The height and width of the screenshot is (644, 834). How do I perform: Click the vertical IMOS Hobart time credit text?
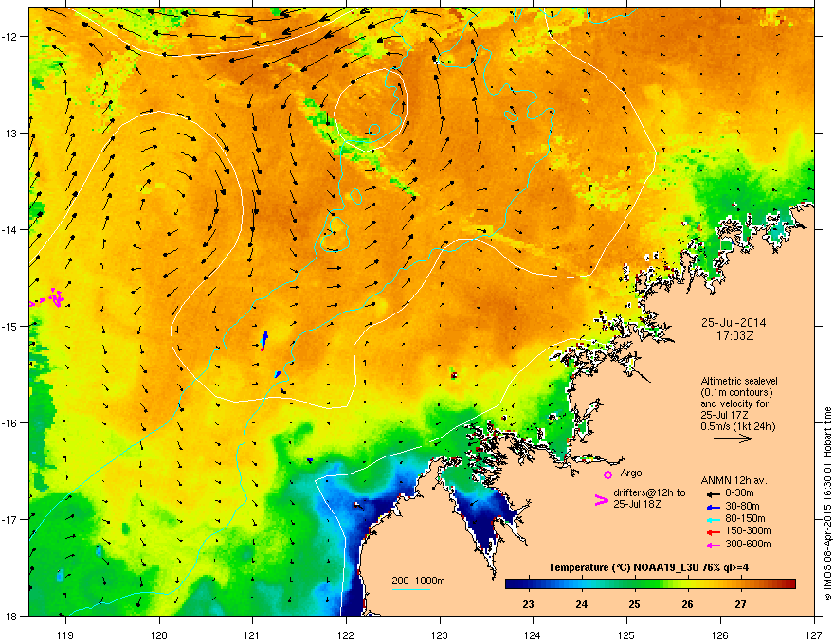[x=827, y=504]
